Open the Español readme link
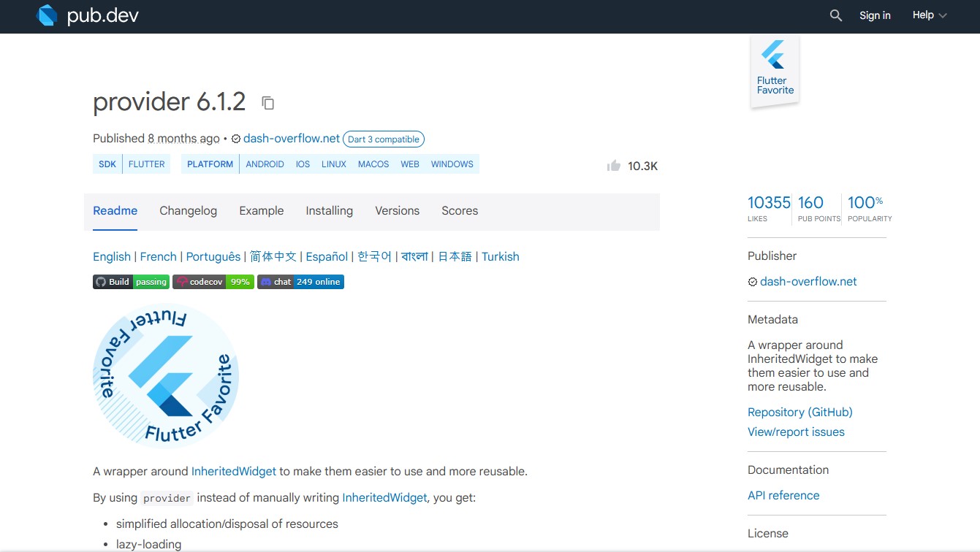This screenshot has width=980, height=552. (x=327, y=256)
